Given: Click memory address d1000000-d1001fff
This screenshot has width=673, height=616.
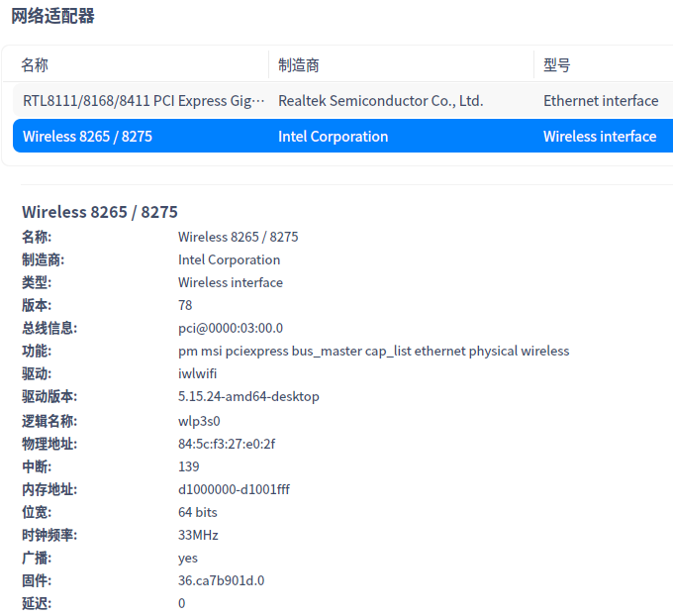Looking at the screenshot, I should 234,489.
